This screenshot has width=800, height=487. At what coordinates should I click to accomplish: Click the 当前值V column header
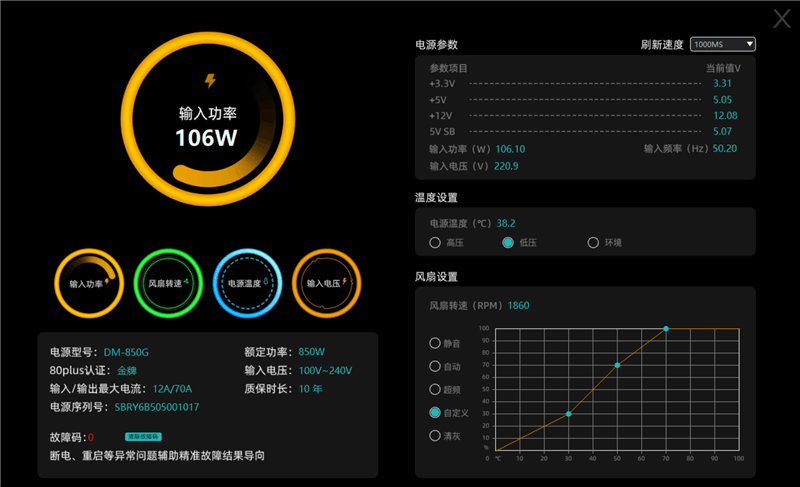pyautogui.click(x=723, y=68)
